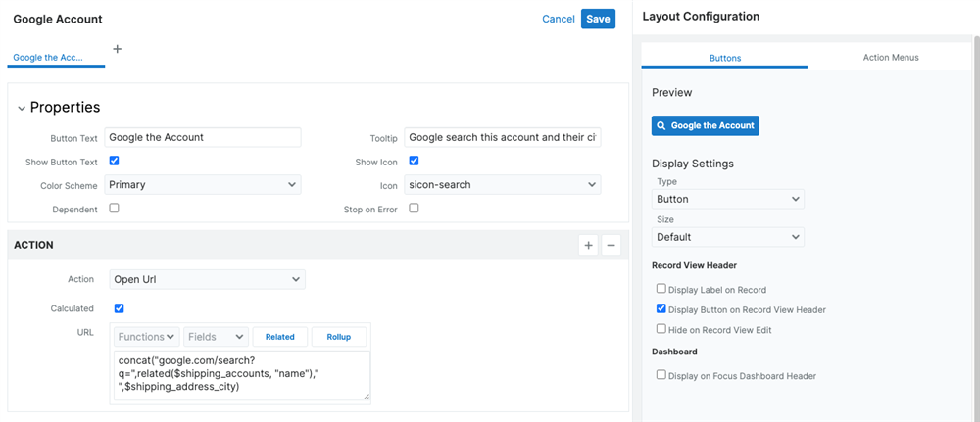Enable Stop on Error checkbox
The height and width of the screenshot is (422, 980).
click(414, 208)
